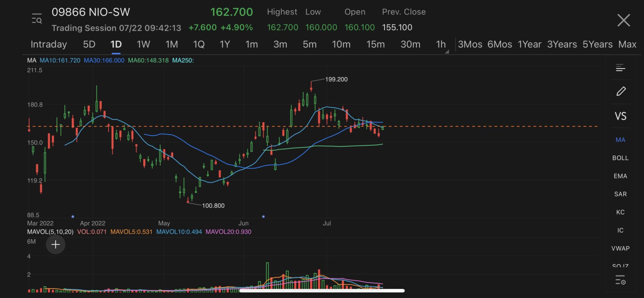
Task: Select the 10m minute chart tab
Action: (x=341, y=44)
